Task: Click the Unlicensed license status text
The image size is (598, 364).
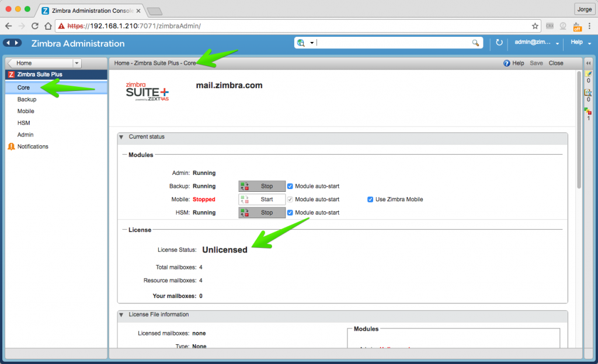Action: 225,250
